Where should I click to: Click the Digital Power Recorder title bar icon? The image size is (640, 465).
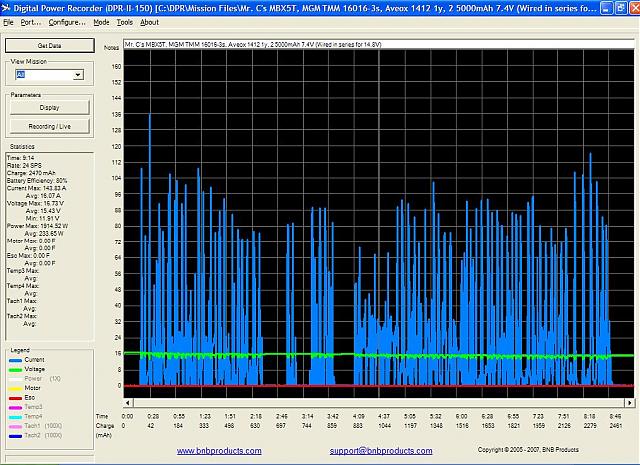7,7
